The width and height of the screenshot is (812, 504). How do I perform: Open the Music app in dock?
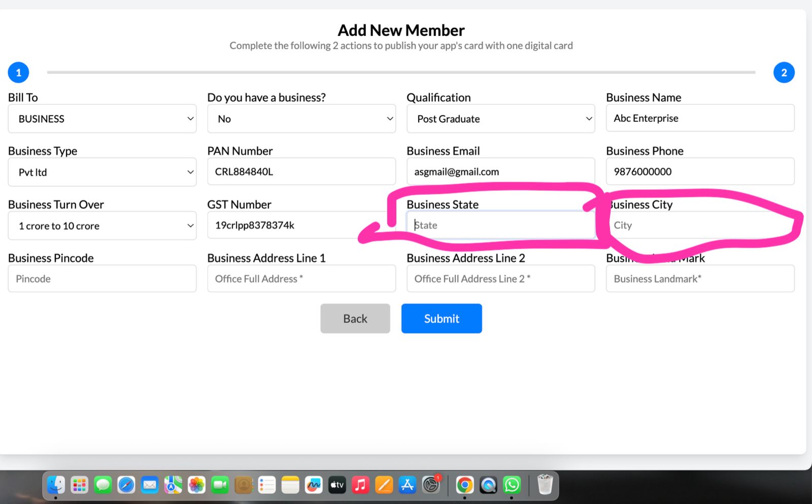tap(360, 485)
